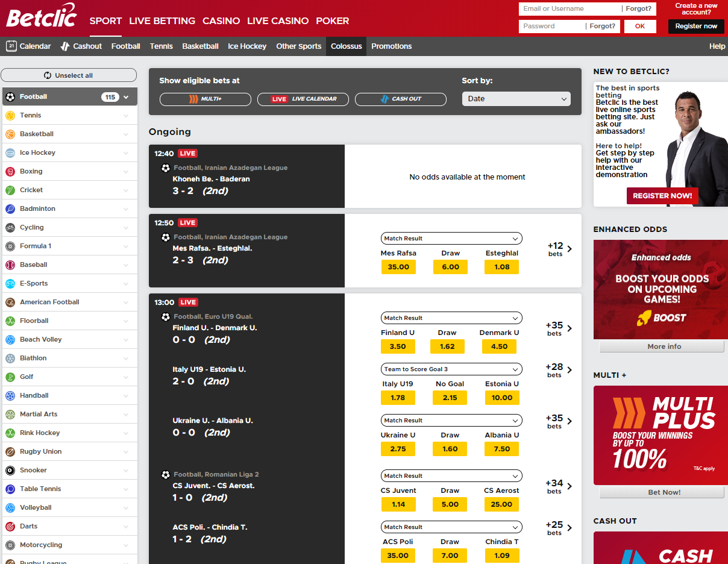Screen dimensions: 728x564
Task: Expand +12 bets for Mes Rafsa match
Action: 560,249
